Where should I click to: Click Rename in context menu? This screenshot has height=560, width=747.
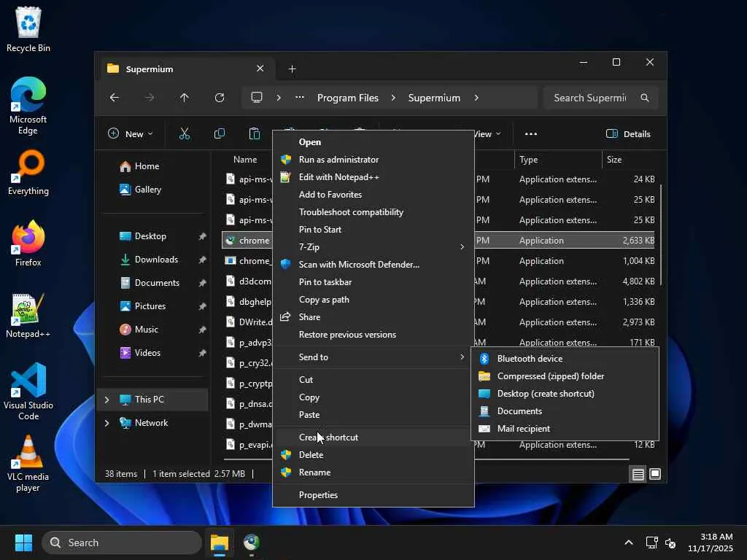point(373,472)
